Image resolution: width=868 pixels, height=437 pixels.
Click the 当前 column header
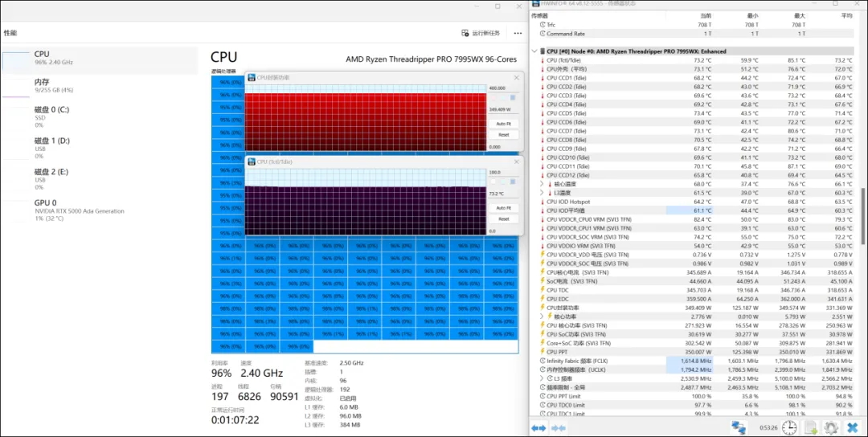pyautogui.click(x=706, y=16)
